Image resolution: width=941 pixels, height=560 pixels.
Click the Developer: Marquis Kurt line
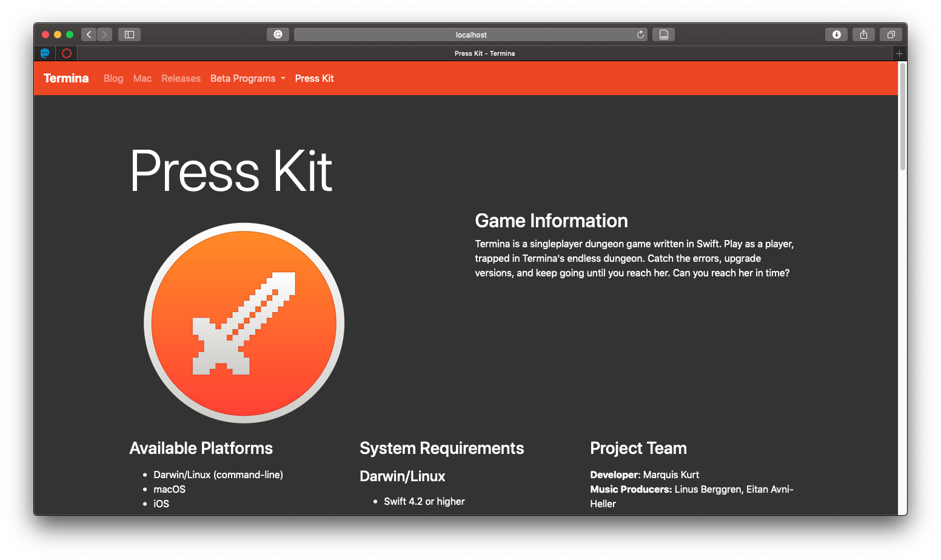tap(645, 475)
